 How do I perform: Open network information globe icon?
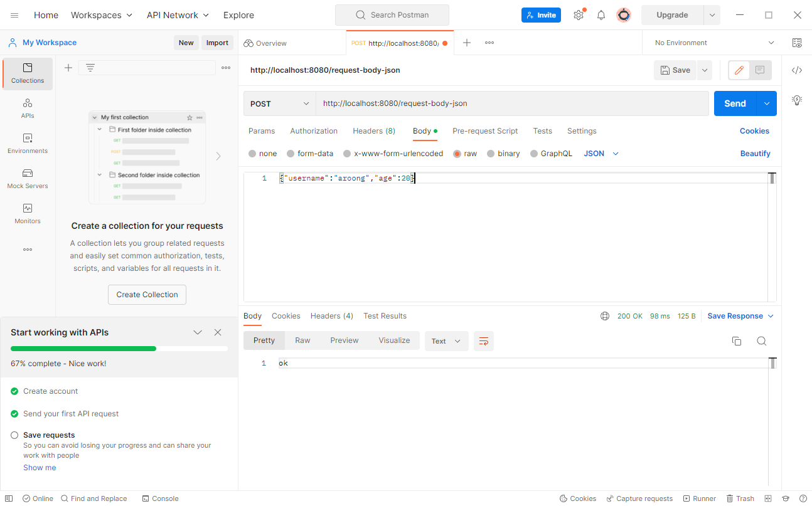(605, 316)
